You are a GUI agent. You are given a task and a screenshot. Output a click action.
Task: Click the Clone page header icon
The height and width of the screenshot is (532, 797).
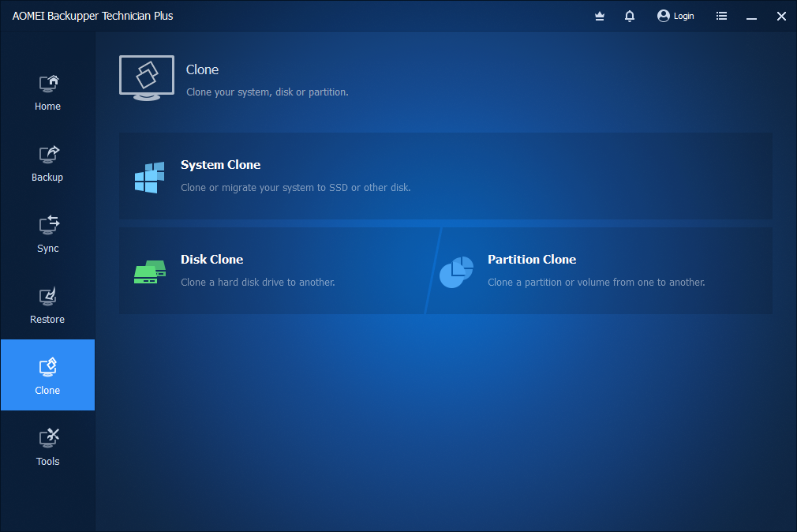(x=146, y=77)
